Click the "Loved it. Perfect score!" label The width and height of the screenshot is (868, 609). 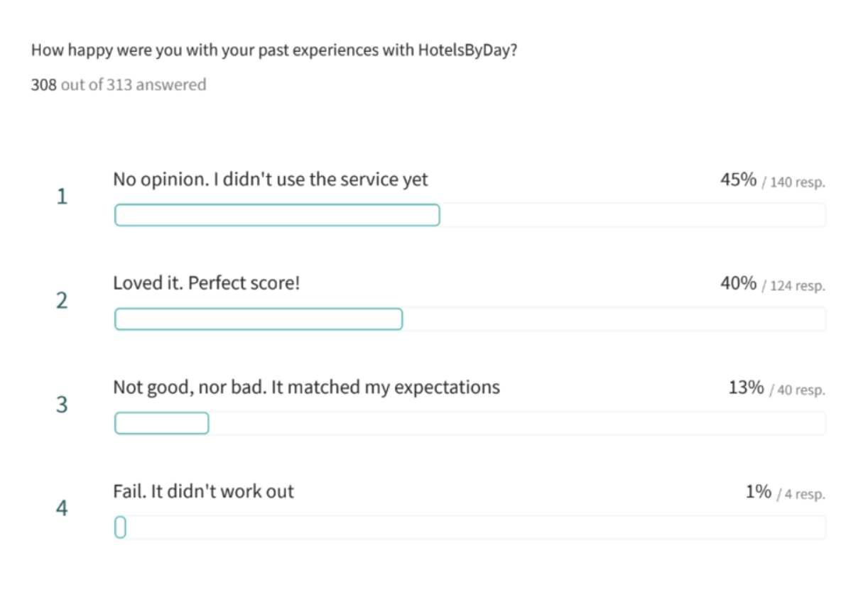pyautogui.click(x=207, y=283)
